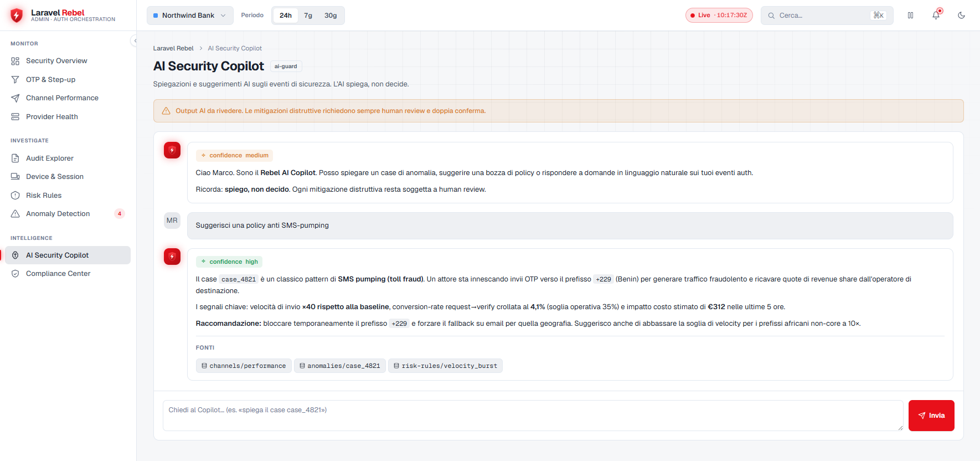Click the confidence high badge
Viewport: 980px width, 461px height.
coord(229,262)
